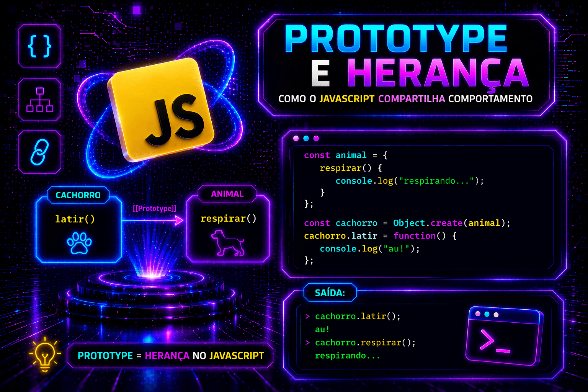Open the terminal prompt window icon
The image size is (588, 392).
504,336
